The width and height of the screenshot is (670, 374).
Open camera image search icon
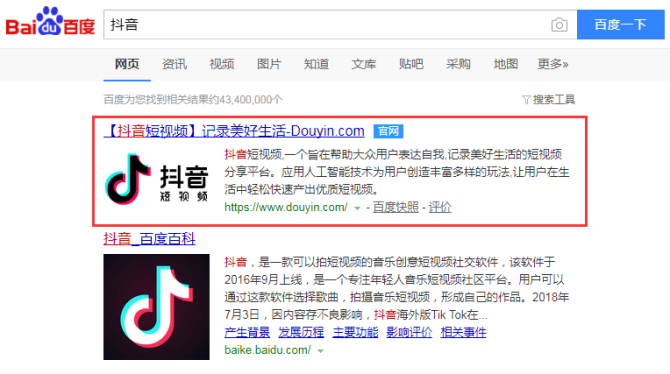(x=559, y=25)
